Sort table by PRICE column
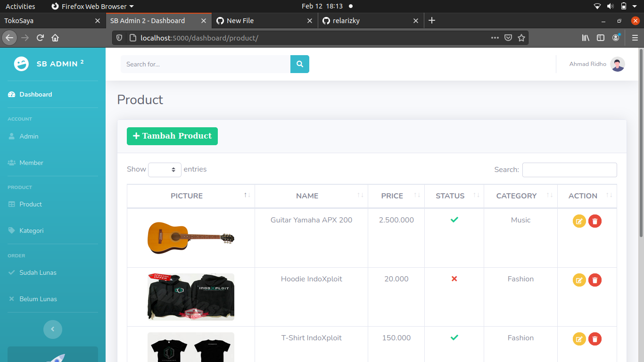Image resolution: width=644 pixels, height=362 pixels. [396, 196]
